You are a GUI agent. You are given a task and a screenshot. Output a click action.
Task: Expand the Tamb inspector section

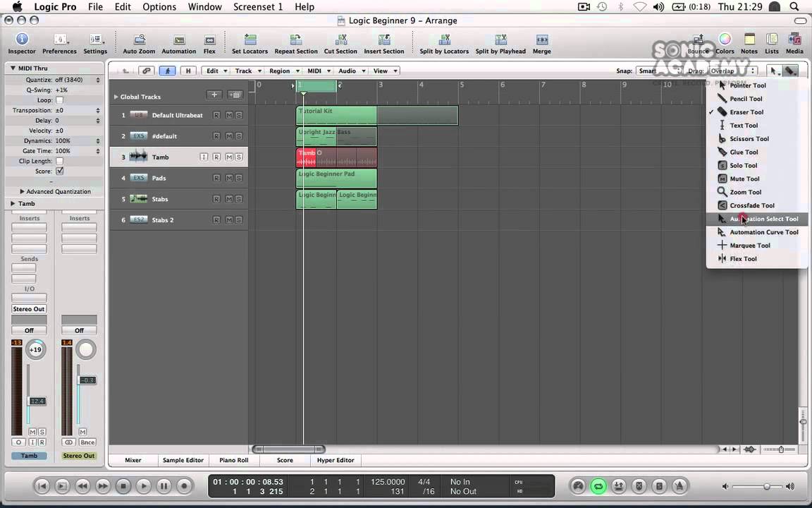[x=13, y=204]
